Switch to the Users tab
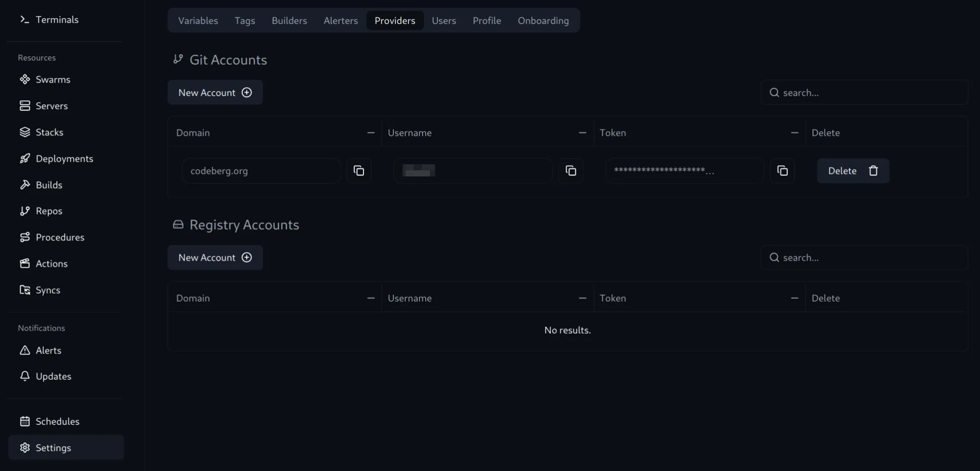The width and height of the screenshot is (980, 471). pyautogui.click(x=444, y=20)
